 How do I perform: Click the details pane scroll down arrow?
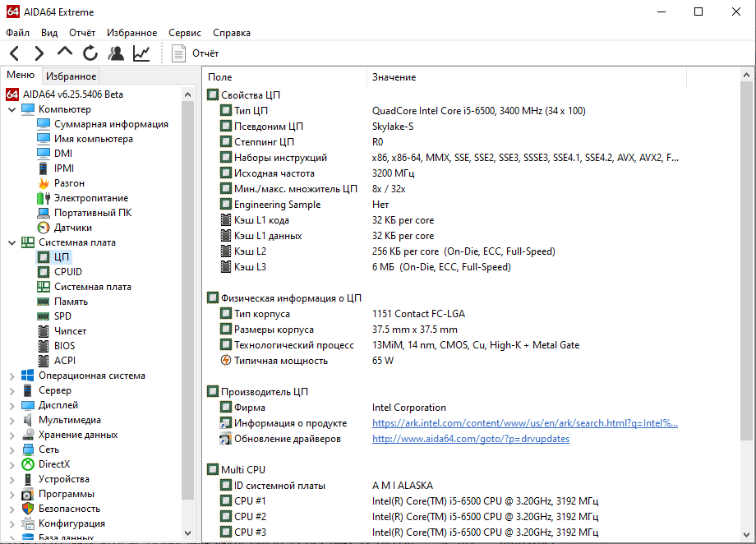(x=746, y=534)
